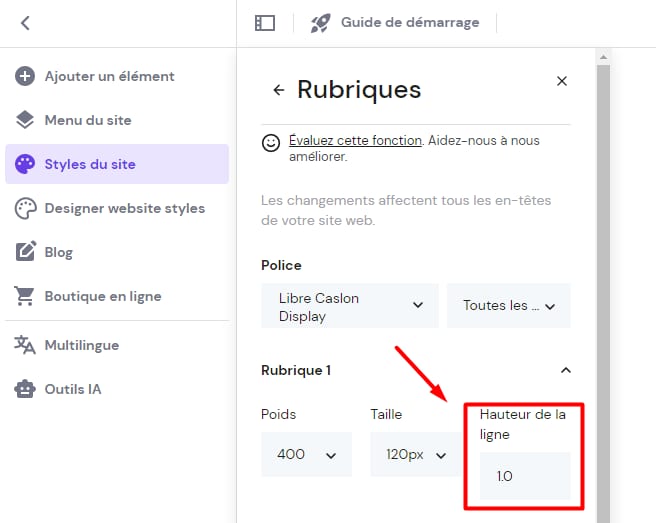Click the outlined palette Designer styles icon

coord(25,208)
